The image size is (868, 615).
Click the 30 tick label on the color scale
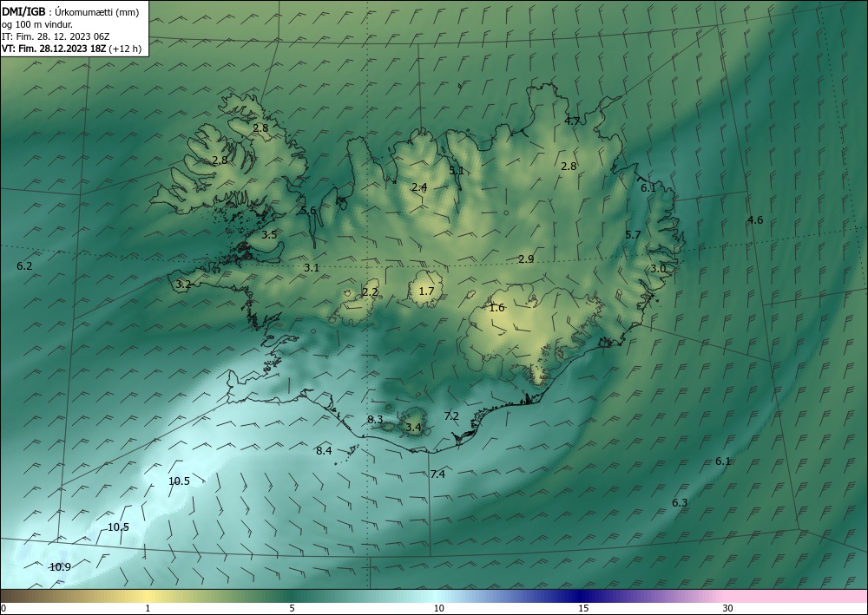coord(727,608)
